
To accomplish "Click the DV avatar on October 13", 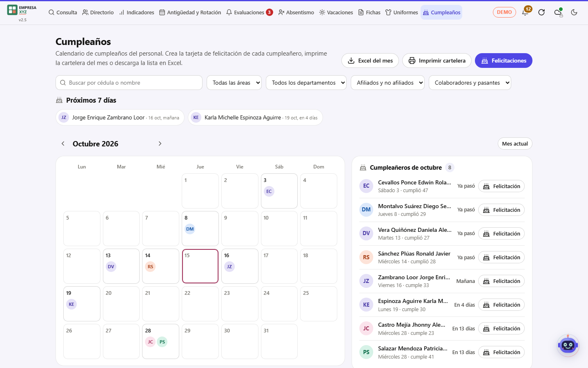I will click(111, 267).
